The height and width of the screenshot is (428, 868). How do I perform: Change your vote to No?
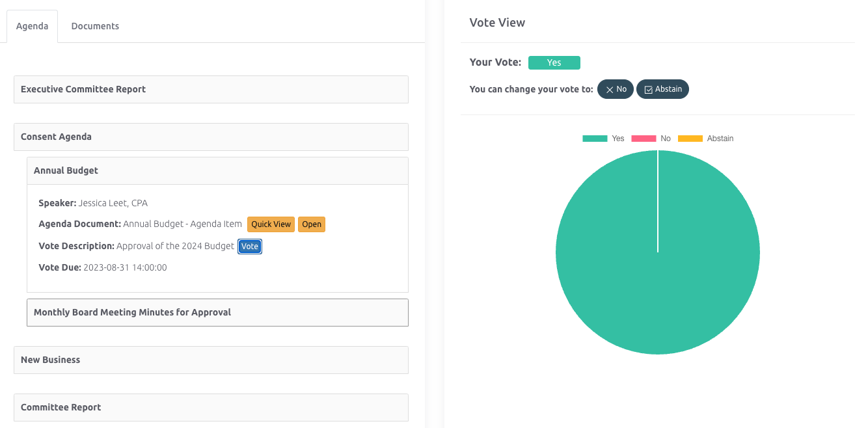coord(616,90)
